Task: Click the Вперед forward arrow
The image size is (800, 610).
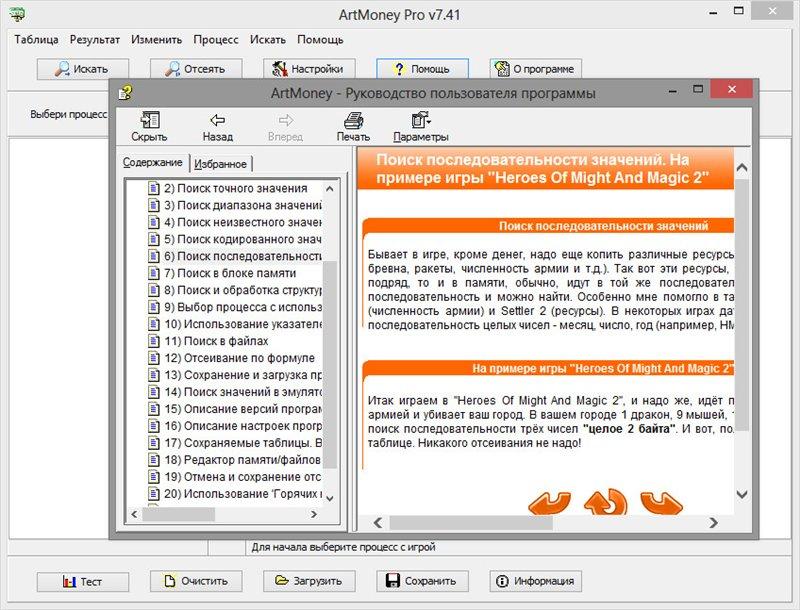Action: coord(285,126)
